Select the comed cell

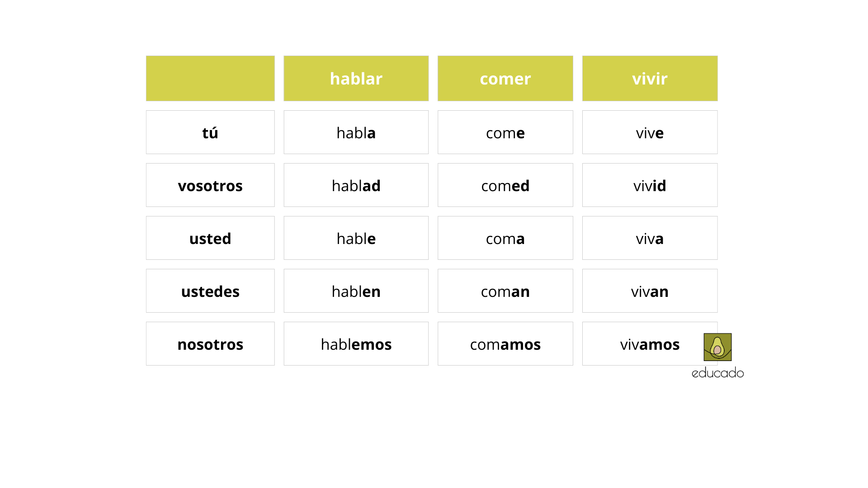click(x=505, y=185)
